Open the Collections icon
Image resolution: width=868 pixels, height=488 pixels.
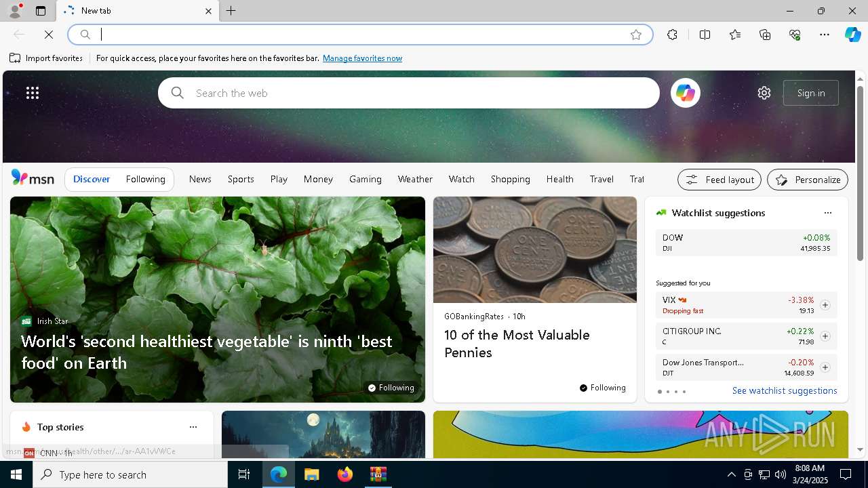(x=765, y=35)
